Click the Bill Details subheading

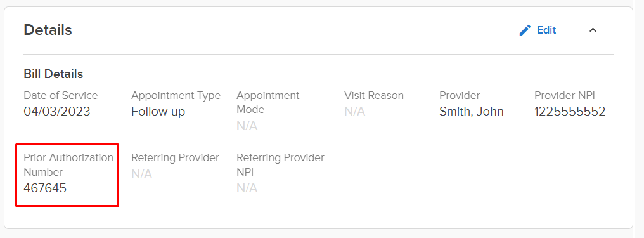53,74
